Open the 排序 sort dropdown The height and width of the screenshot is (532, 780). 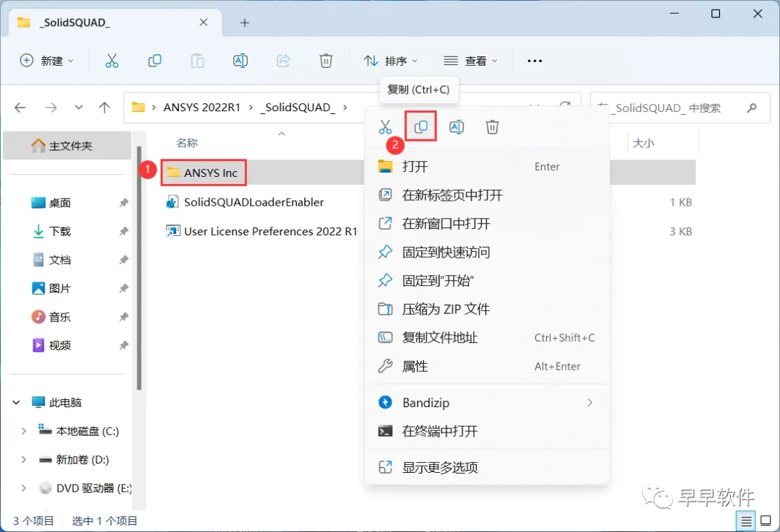click(x=391, y=61)
